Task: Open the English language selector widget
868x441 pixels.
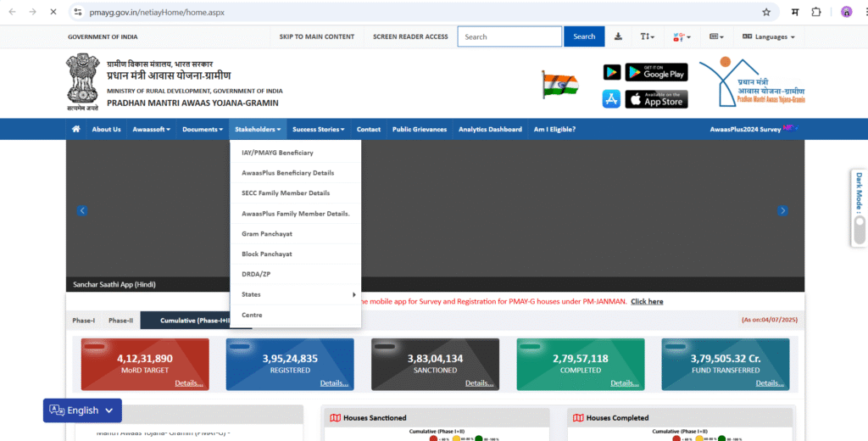Action: (82, 410)
